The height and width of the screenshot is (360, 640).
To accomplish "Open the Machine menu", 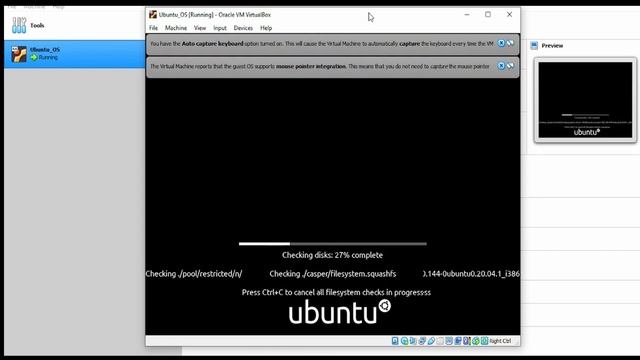I will click(x=176, y=28).
